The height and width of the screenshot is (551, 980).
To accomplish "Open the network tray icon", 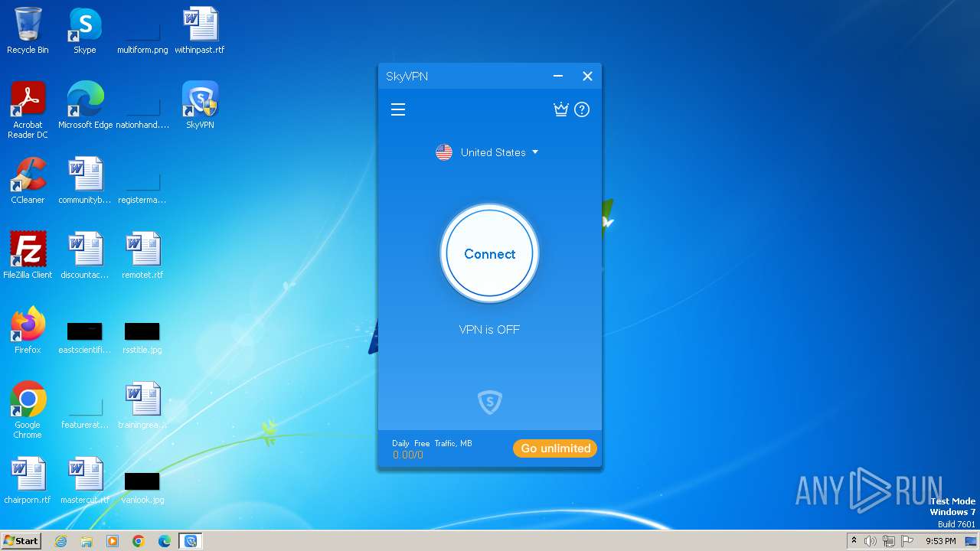I will pos(889,541).
